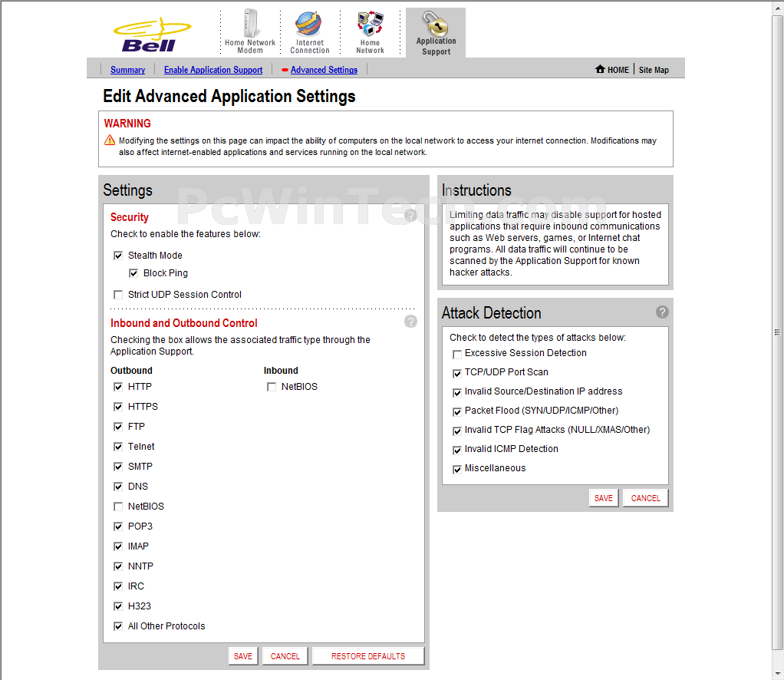Viewport: 784px width, 680px height.
Task: Select the Application Support padlock tab
Action: (436, 32)
